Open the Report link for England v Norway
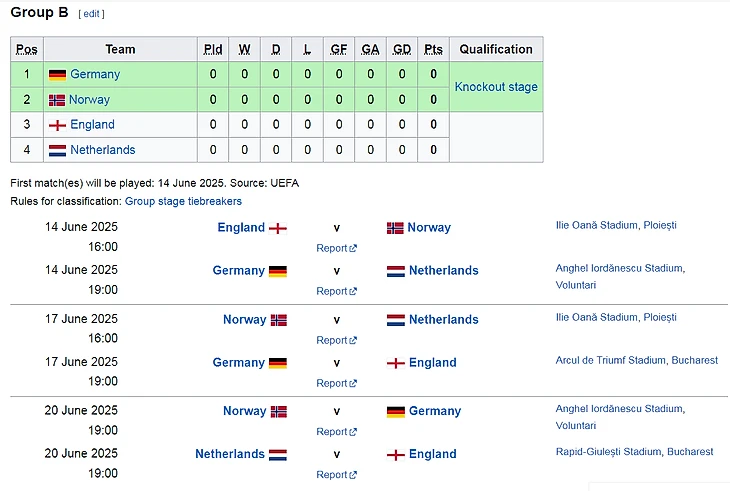Image resolution: width=730 pixels, height=491 pixels. point(332,248)
